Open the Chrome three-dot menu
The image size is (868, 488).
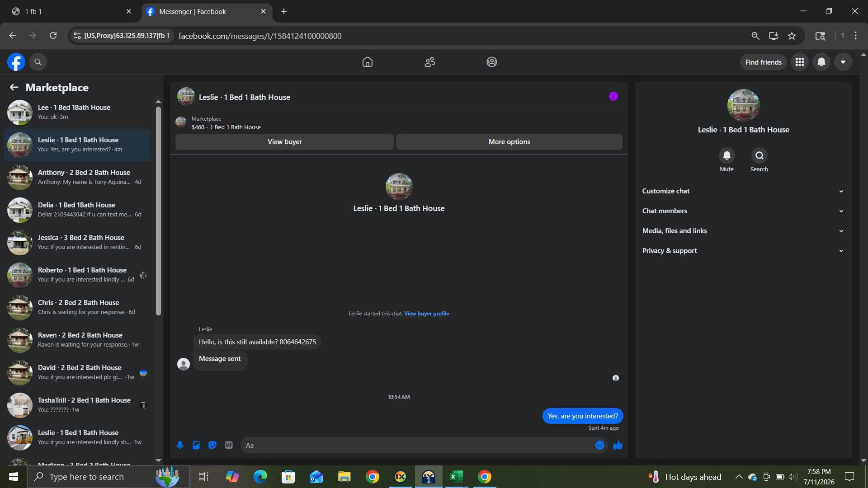coord(855,36)
